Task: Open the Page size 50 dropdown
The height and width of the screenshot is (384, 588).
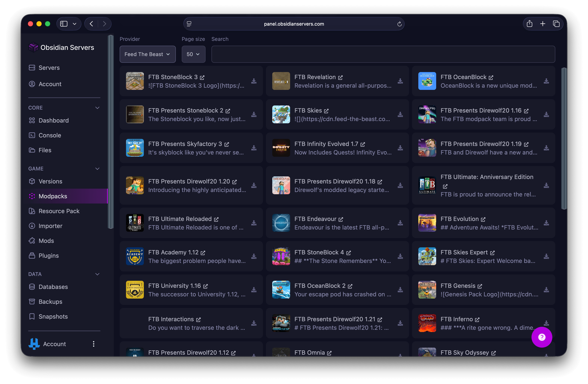Action: coord(193,54)
